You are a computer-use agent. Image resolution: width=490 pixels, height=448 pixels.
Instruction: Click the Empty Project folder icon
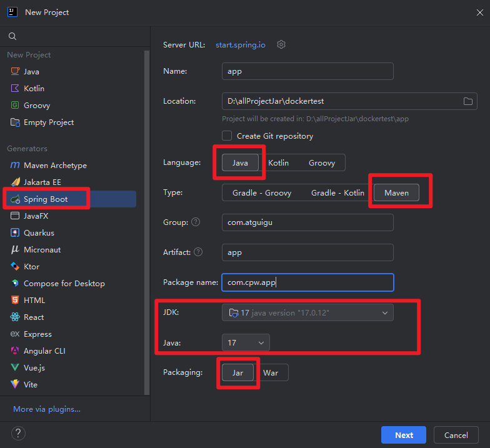coord(15,122)
